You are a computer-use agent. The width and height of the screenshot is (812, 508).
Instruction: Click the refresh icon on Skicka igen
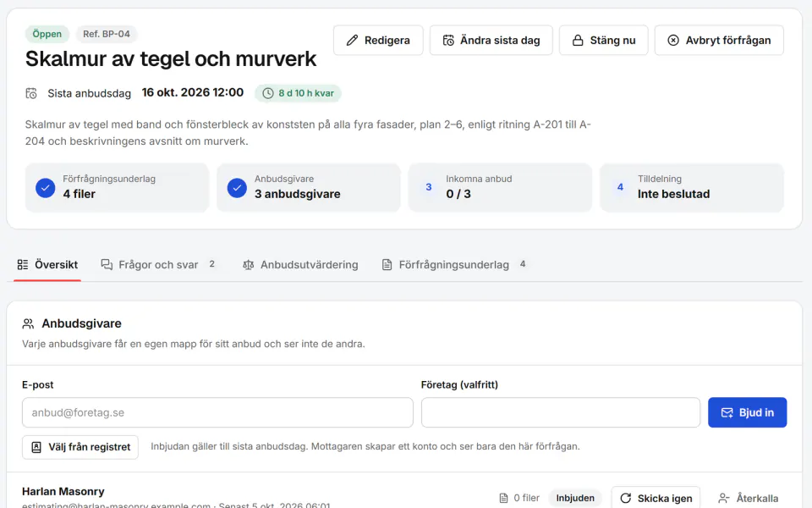pyautogui.click(x=626, y=498)
